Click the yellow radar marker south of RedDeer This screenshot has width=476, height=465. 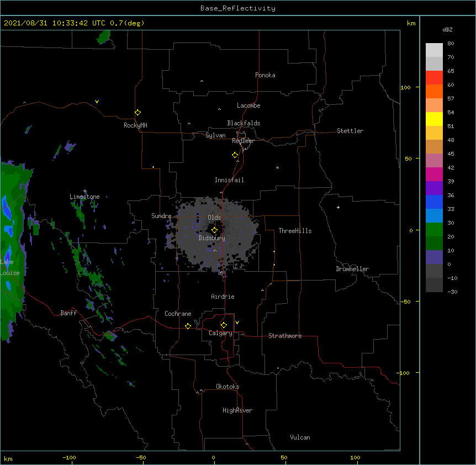(x=235, y=155)
